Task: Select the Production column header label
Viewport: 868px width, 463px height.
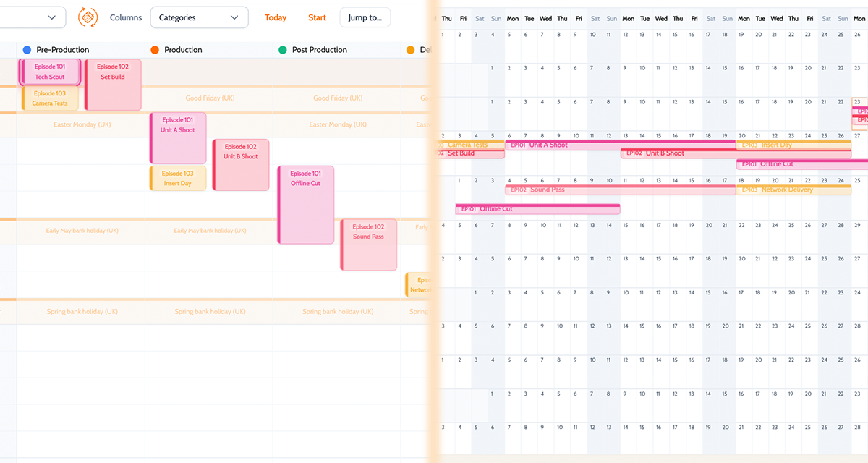Action: [183, 50]
